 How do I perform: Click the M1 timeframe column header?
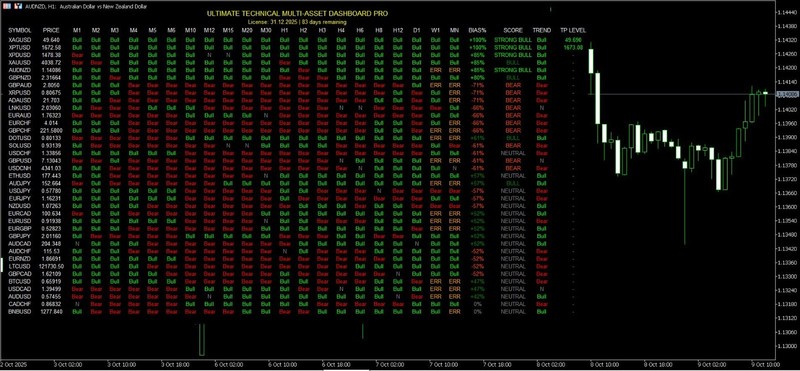tap(77, 31)
